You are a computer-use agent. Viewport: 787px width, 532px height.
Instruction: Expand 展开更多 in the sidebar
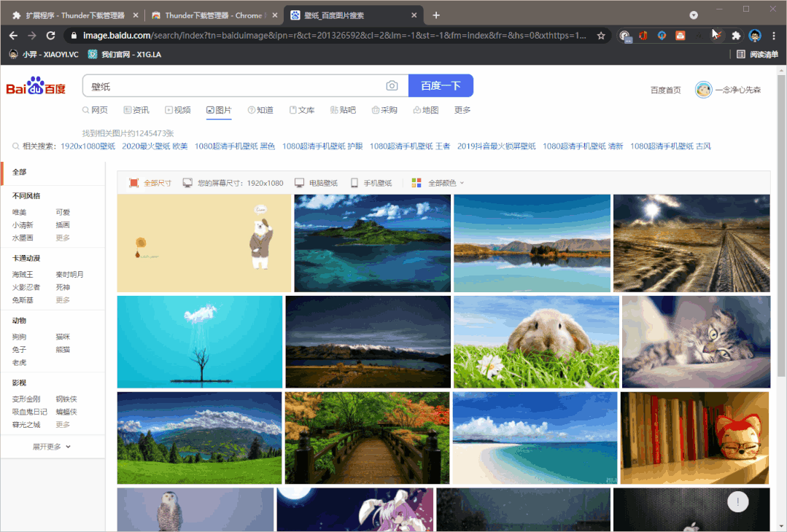52,447
